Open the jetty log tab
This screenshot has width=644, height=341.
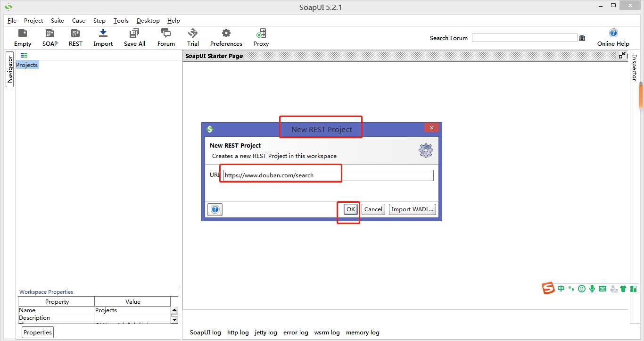pyautogui.click(x=266, y=333)
